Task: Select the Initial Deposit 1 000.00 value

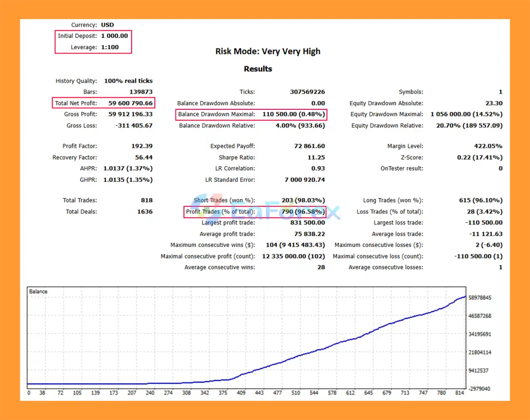Action: [114, 36]
